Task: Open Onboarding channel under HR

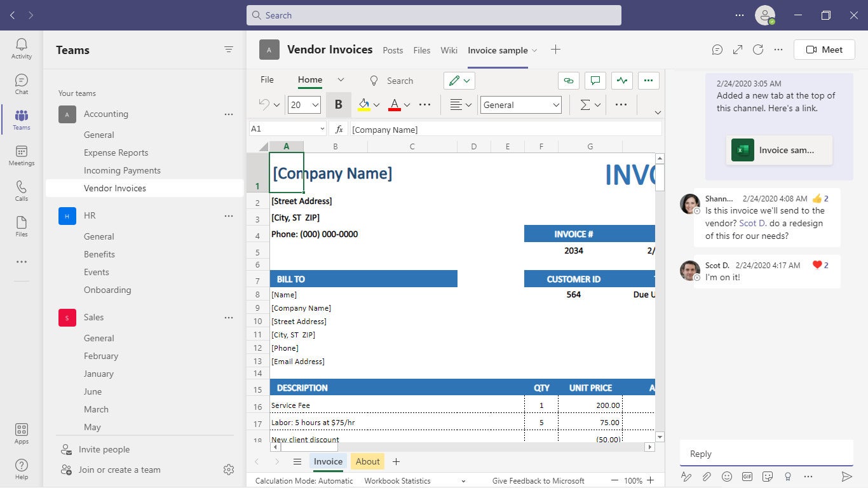Action: 107,290
